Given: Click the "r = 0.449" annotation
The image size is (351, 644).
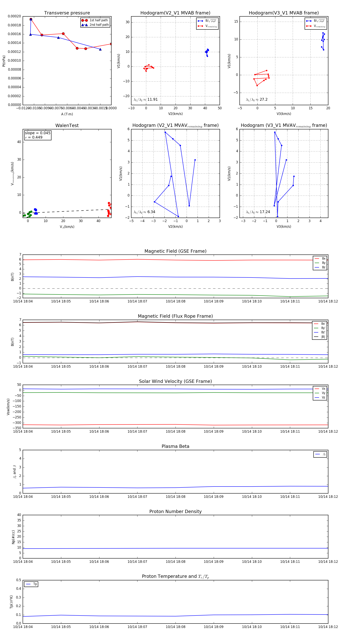Looking at the screenshot, I should point(34,137).
